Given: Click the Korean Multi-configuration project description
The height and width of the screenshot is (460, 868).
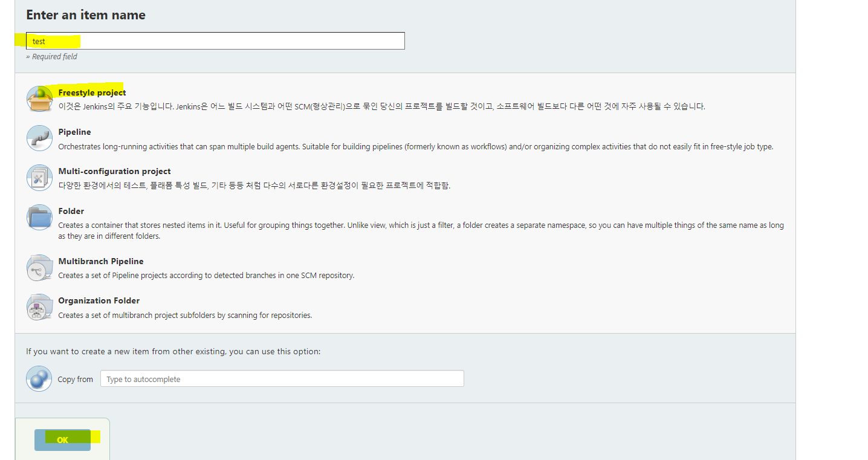Looking at the screenshot, I should [254, 186].
